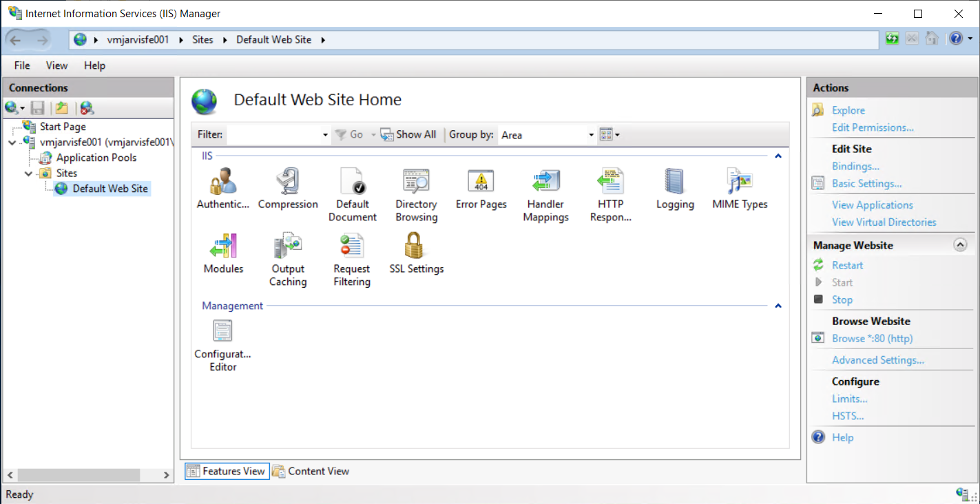This screenshot has height=504, width=980.
Task: Click the Home icon beside address bar
Action: point(932,39)
